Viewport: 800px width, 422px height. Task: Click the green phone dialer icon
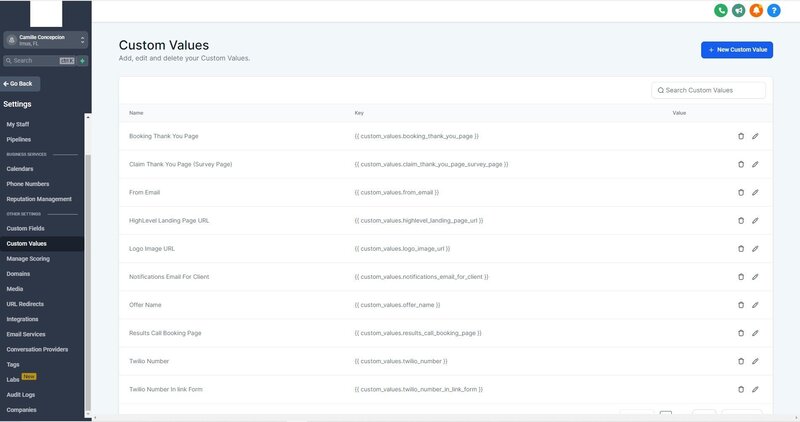(720, 10)
